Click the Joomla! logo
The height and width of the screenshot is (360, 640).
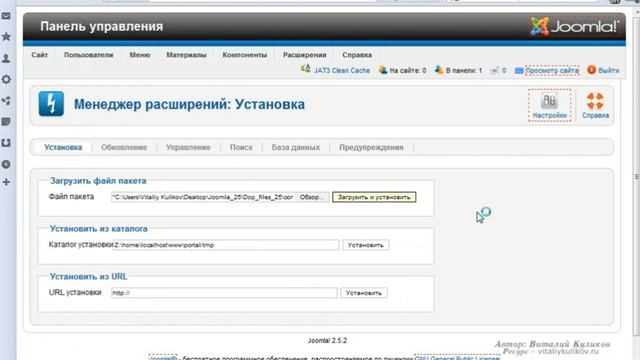(574, 27)
